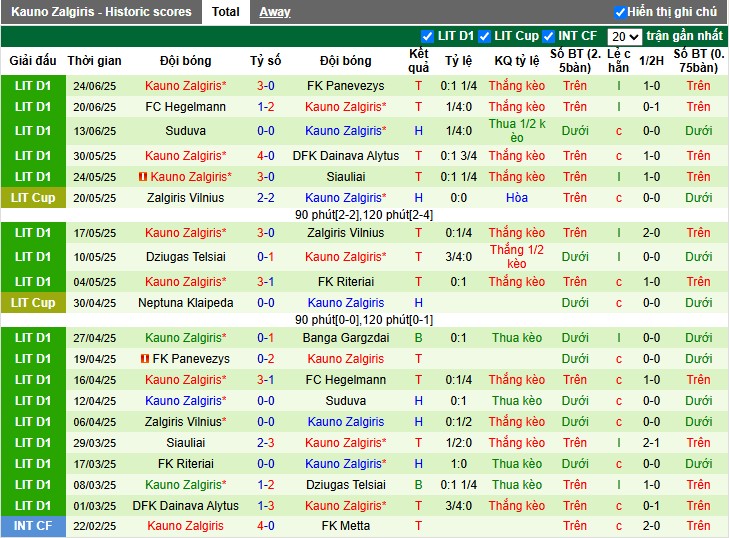Screen dimensions: 729x538
Task: Click red card icon beside FK Panevezys 19/04/25
Action: point(145,359)
